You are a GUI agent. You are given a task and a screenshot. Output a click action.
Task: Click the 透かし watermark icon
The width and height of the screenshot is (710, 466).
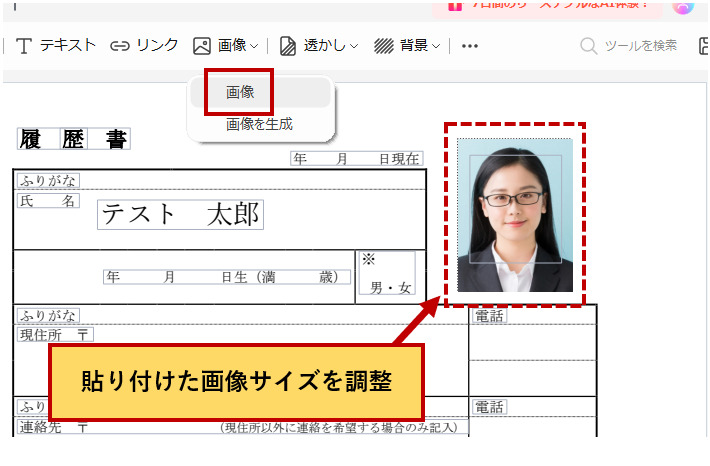click(288, 46)
